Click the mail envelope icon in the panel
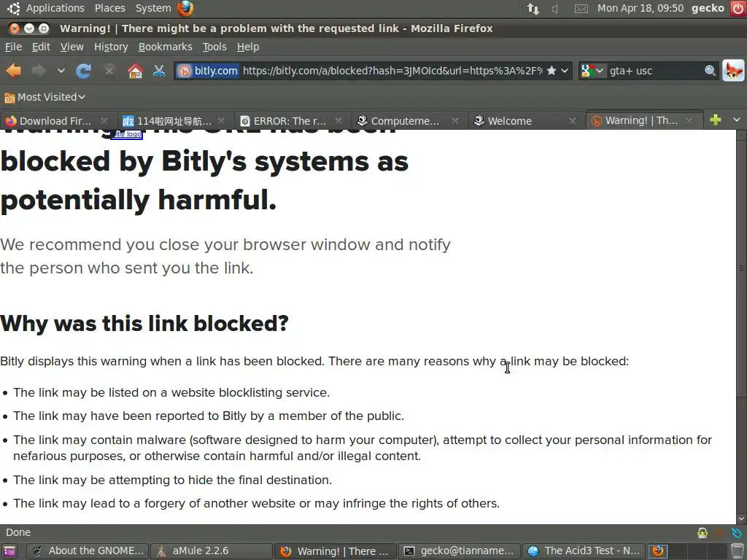The height and width of the screenshot is (560, 747). (x=581, y=9)
